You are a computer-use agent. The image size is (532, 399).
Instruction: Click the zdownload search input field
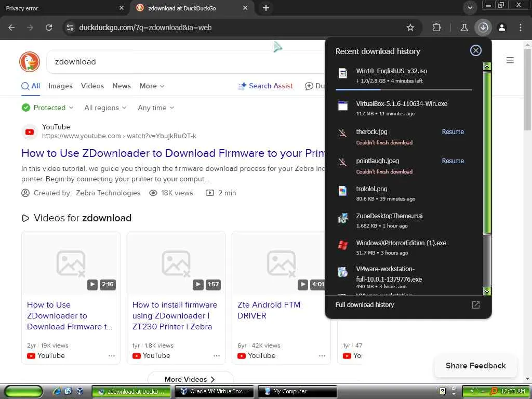pos(185,62)
